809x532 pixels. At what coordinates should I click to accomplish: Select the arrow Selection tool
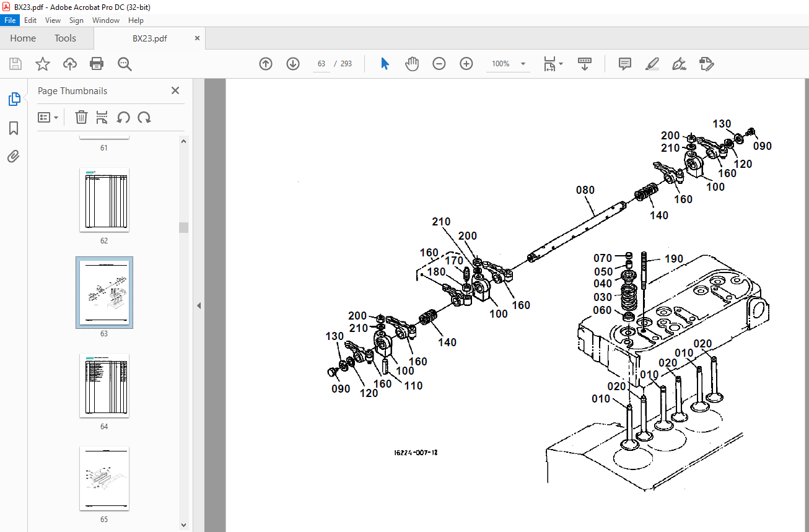[385, 64]
